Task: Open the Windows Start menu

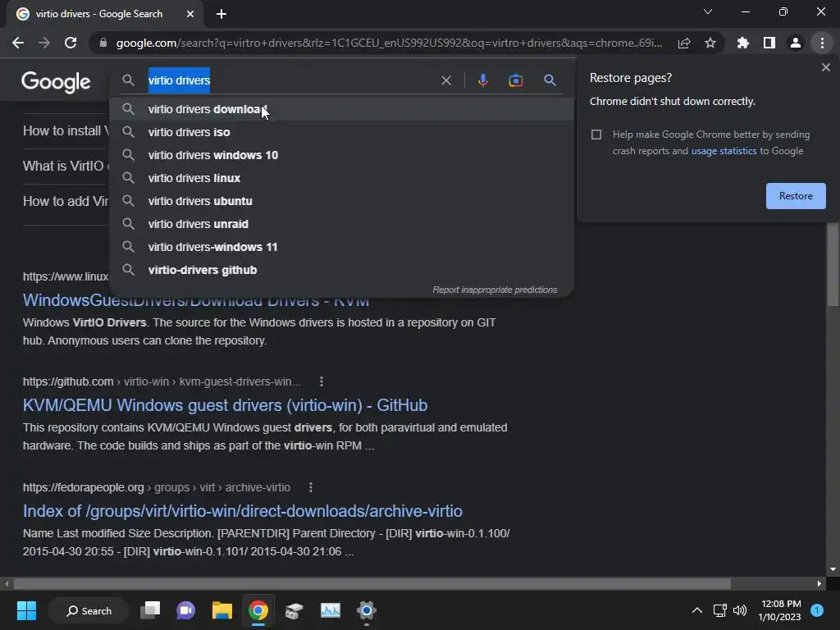Action: (x=26, y=610)
